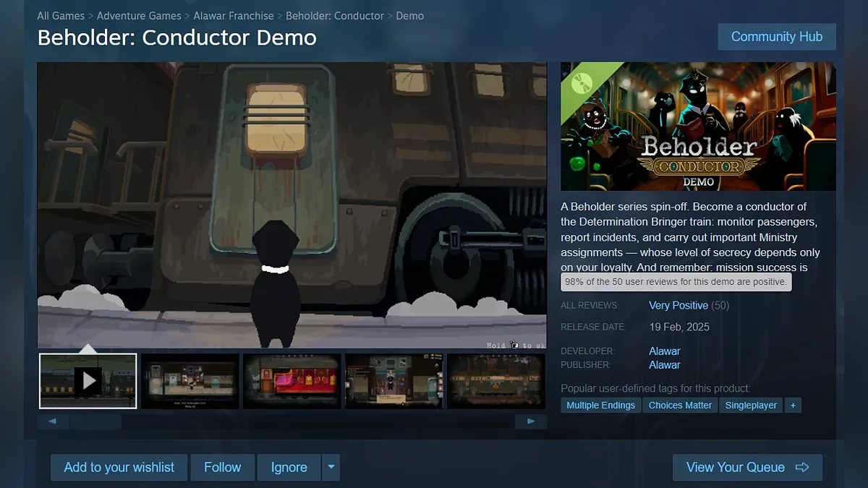Open Beholder: Conductor breadcrumb link

[335, 15]
